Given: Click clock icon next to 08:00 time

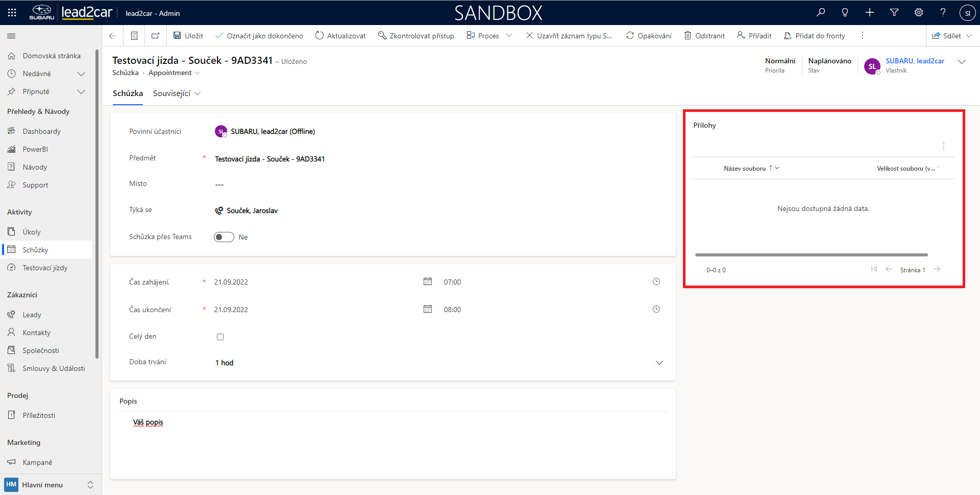Looking at the screenshot, I should click(656, 309).
